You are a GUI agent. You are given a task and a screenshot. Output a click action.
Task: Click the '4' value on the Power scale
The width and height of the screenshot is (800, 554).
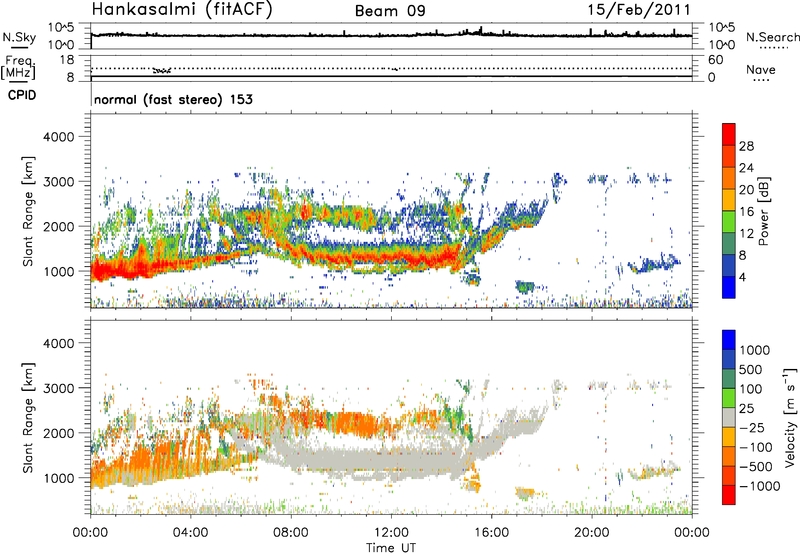(x=743, y=278)
